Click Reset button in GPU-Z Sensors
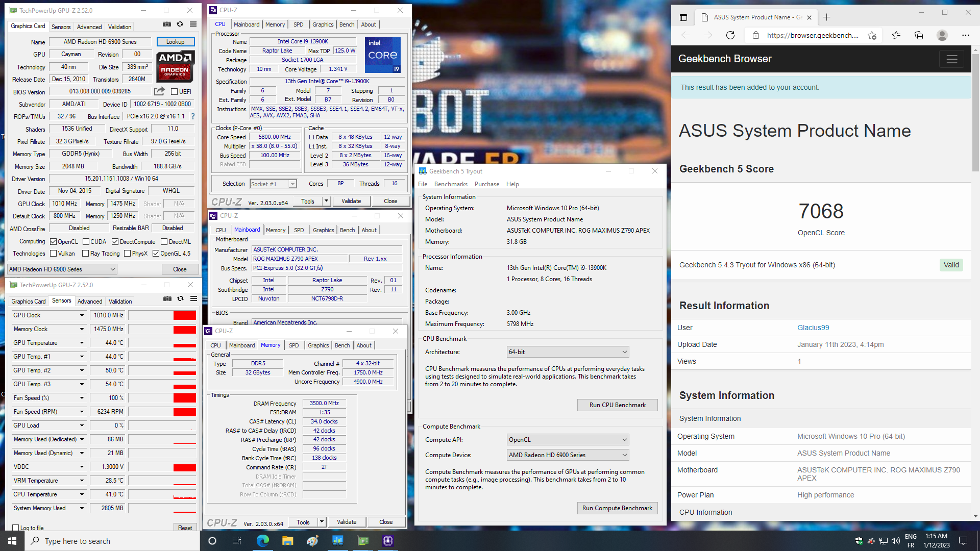980x551 pixels. pos(185,528)
